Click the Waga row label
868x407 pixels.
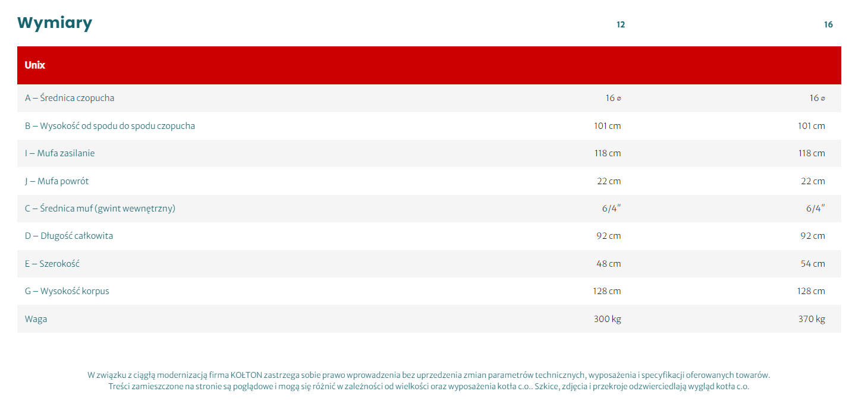pos(36,319)
